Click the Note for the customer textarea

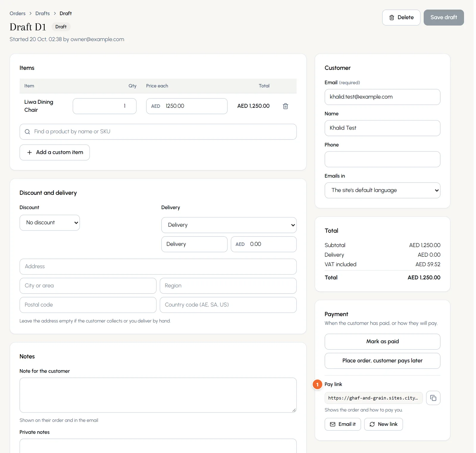[158, 395]
